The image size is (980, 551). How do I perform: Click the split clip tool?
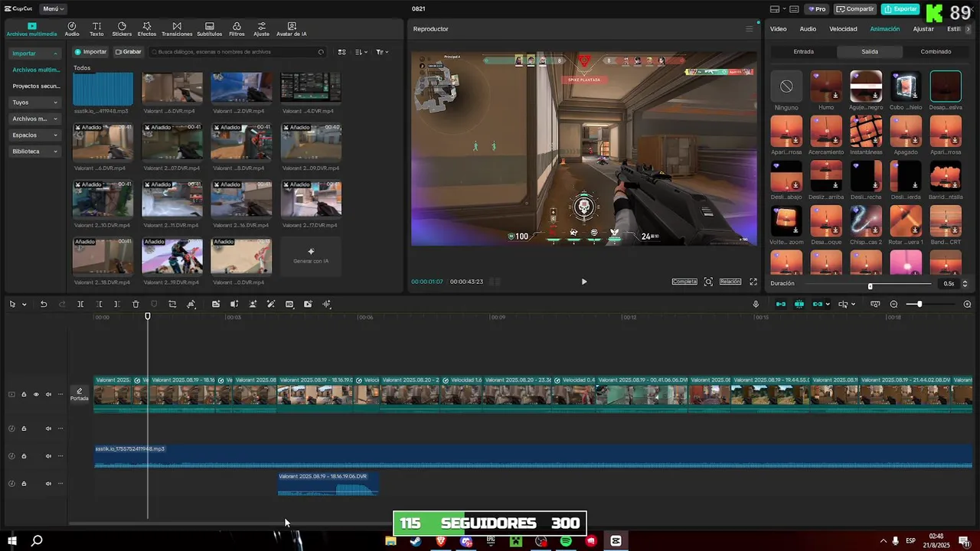[x=80, y=304]
